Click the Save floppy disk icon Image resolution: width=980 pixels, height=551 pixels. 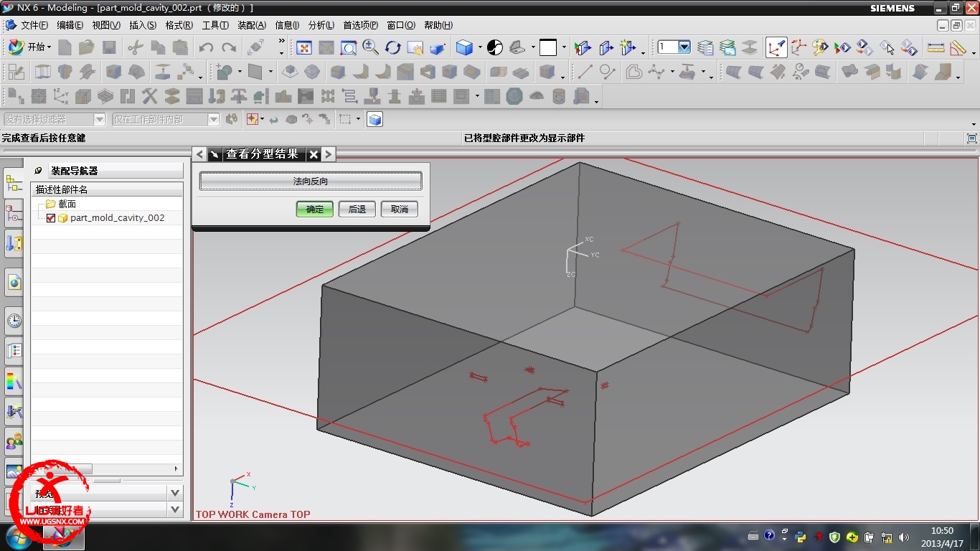[x=109, y=47]
